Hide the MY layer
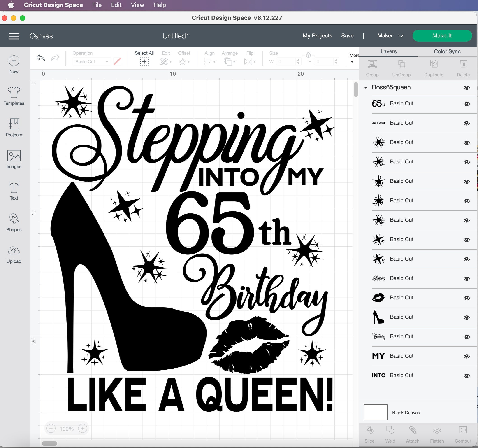This screenshot has height=448, width=478. (x=467, y=356)
